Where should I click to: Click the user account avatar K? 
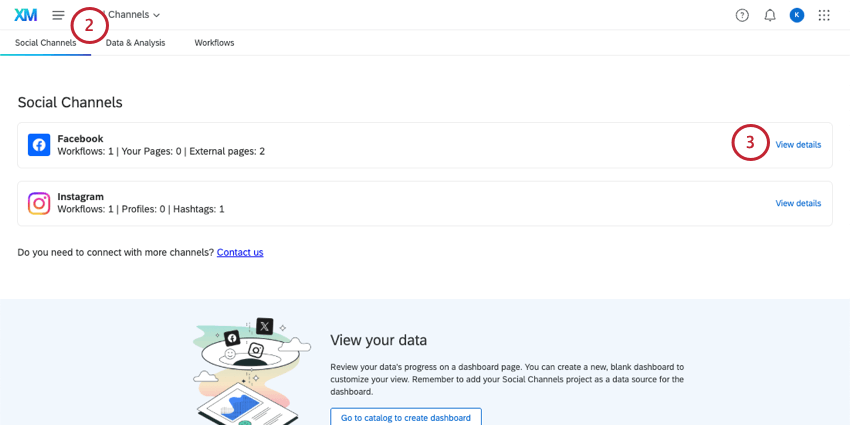coord(797,15)
